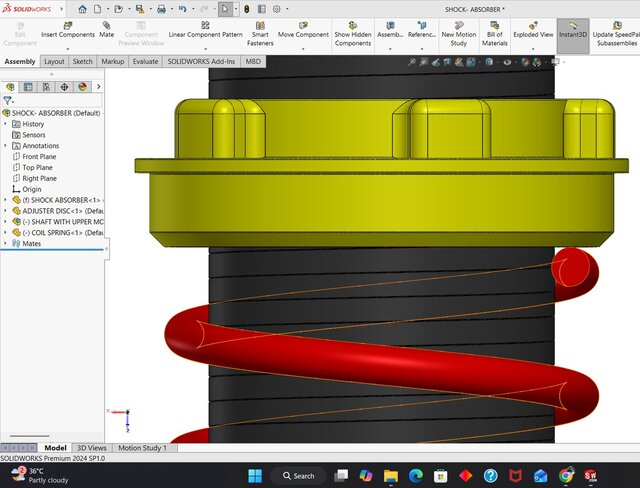This screenshot has height=488, width=640.
Task: Open DisplayManager color ball tab
Action: click(82, 87)
